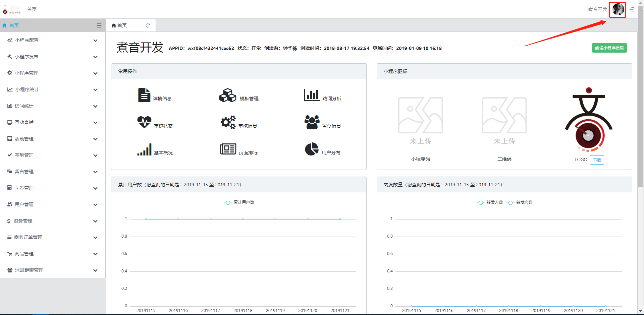This screenshot has width=644, height=315.
Task: Open 首页 in the sidebar menu
Action: click(14, 25)
